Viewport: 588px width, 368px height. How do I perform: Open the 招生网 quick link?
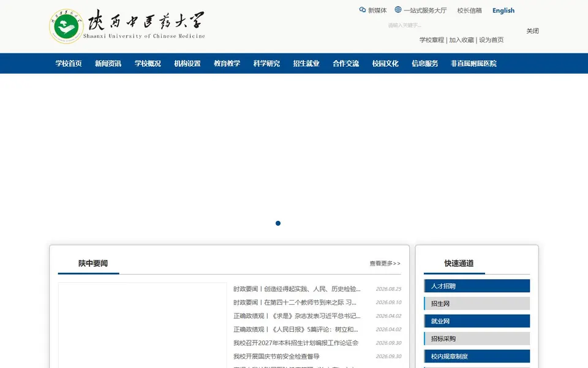(477, 304)
